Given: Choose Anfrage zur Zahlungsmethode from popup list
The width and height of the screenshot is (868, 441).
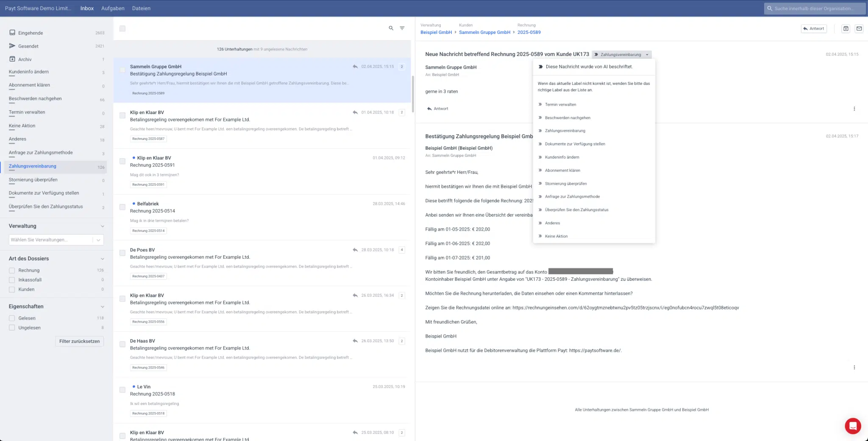Looking at the screenshot, I should pos(572,196).
